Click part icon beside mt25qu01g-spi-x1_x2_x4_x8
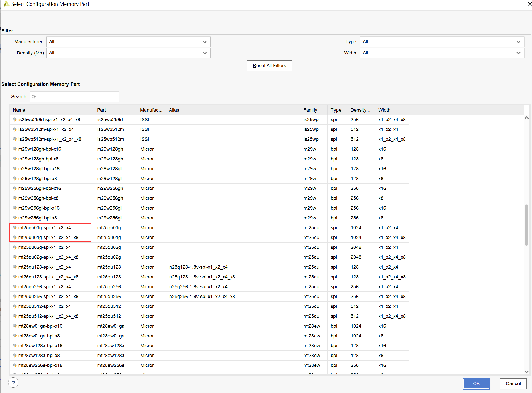Image resolution: width=532 pixels, height=393 pixels. pos(15,237)
